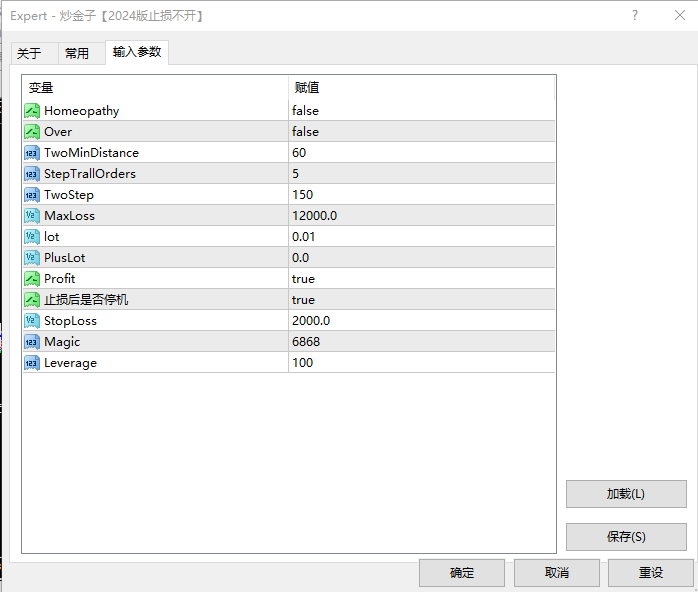Select the 止损后是否停机 true value cell

click(x=422, y=300)
